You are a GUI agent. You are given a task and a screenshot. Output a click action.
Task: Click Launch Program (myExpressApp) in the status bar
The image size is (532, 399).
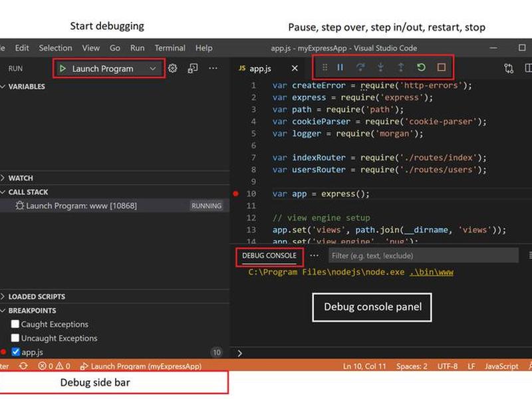point(141,366)
